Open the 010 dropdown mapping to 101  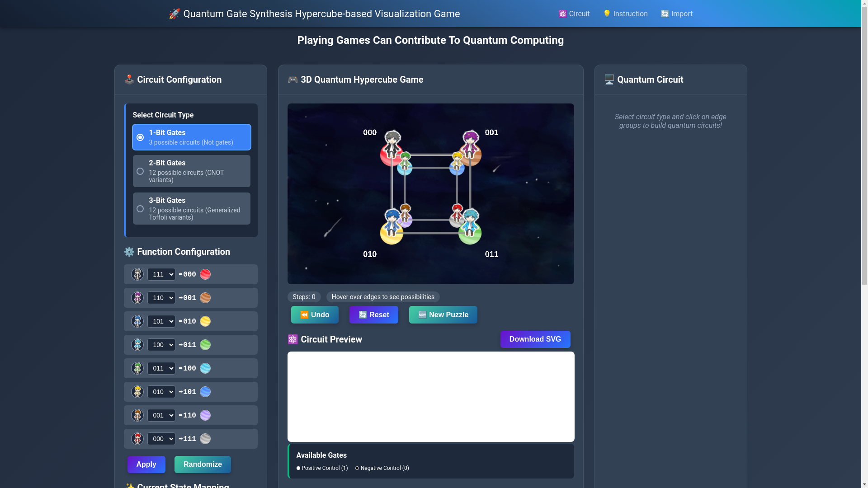161,392
